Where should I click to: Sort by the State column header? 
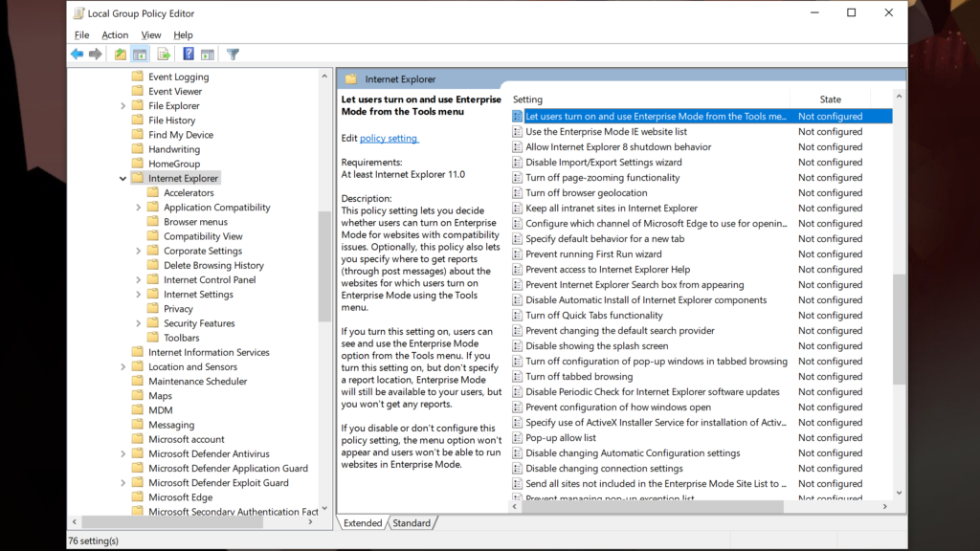coord(831,99)
